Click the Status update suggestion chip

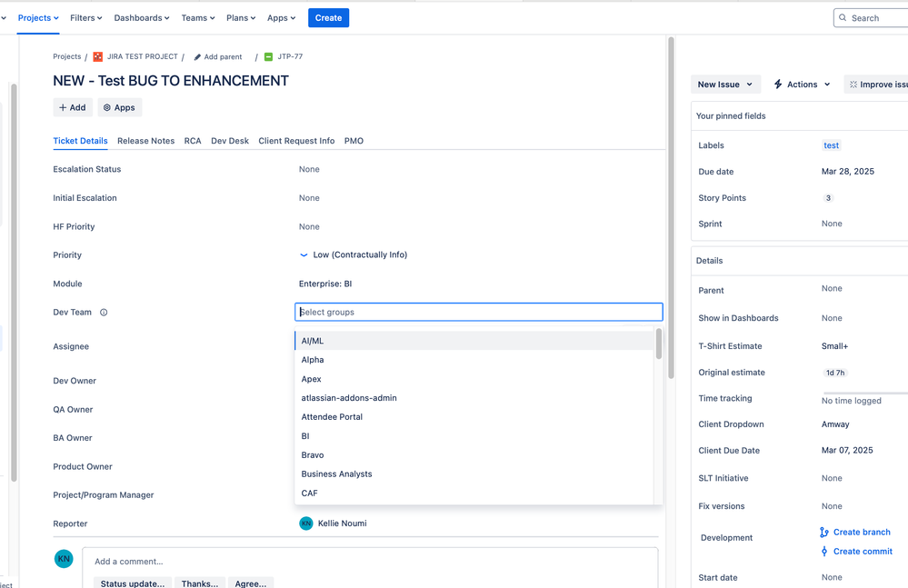click(133, 583)
